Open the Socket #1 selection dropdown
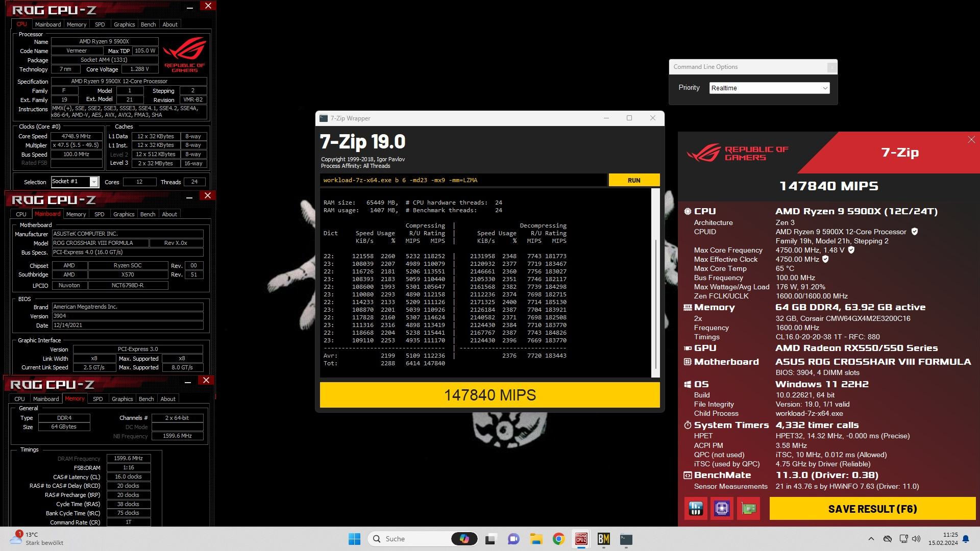 click(x=75, y=182)
